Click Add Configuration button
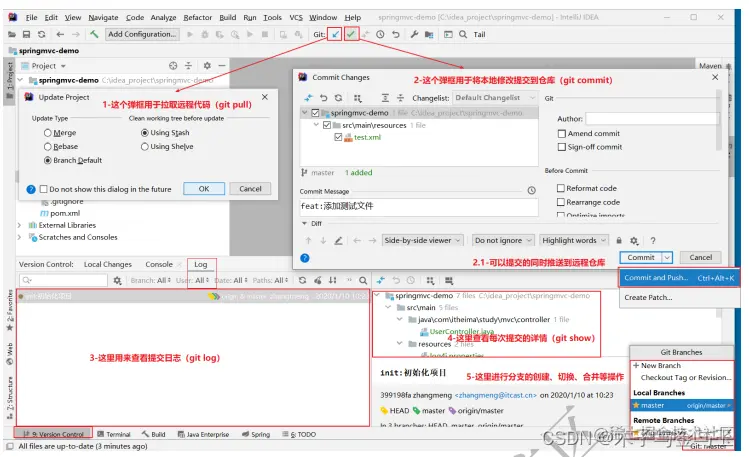Image resolution: width=749 pixels, height=457 pixels. [x=142, y=34]
